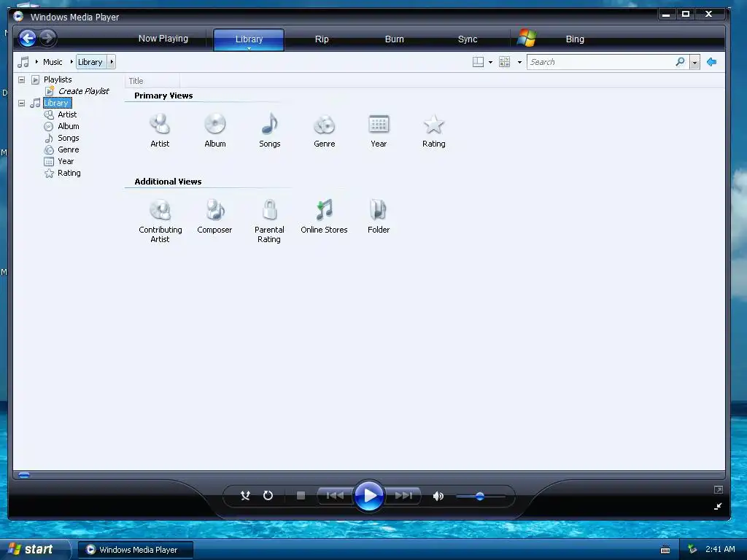Click the Title column header
Viewport: 747px width, 560px height.
pos(152,81)
